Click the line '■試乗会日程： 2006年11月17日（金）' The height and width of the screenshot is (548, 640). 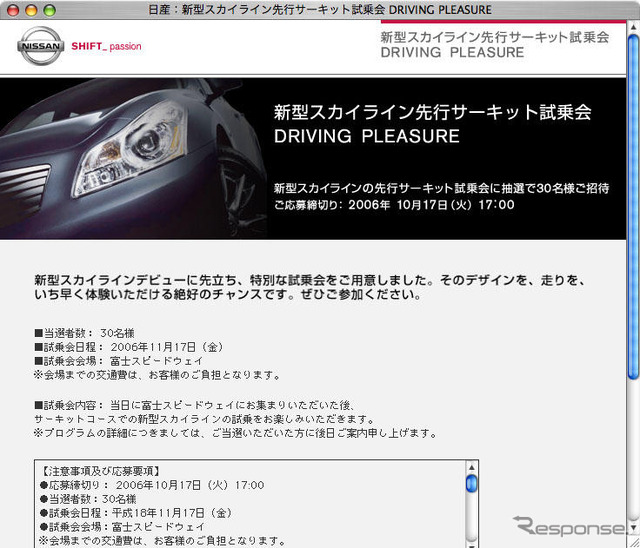[x=129, y=347]
